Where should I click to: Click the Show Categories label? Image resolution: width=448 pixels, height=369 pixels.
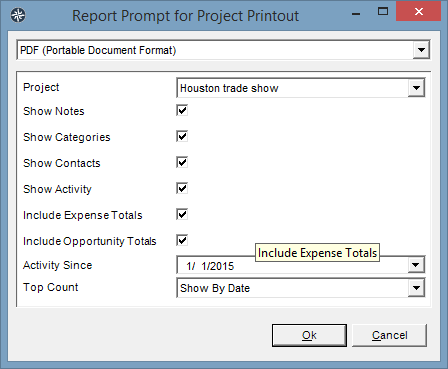[x=67, y=137]
